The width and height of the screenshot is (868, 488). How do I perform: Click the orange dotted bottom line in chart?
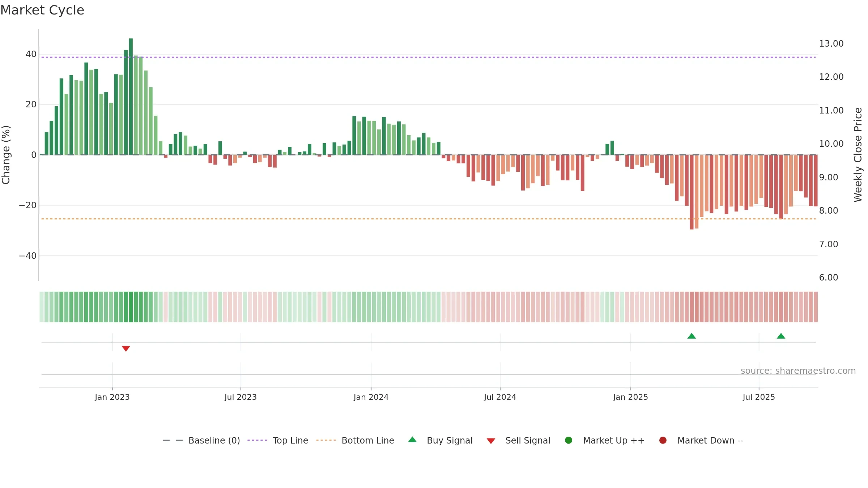(x=429, y=219)
